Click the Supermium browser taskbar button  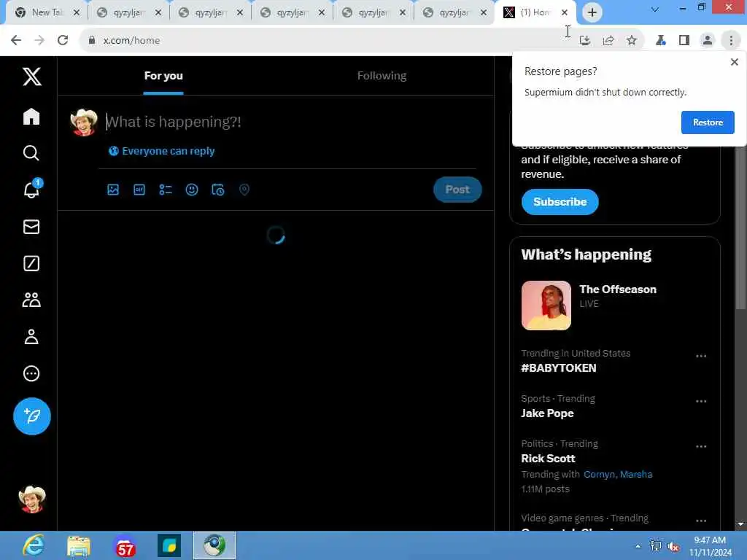click(x=214, y=545)
